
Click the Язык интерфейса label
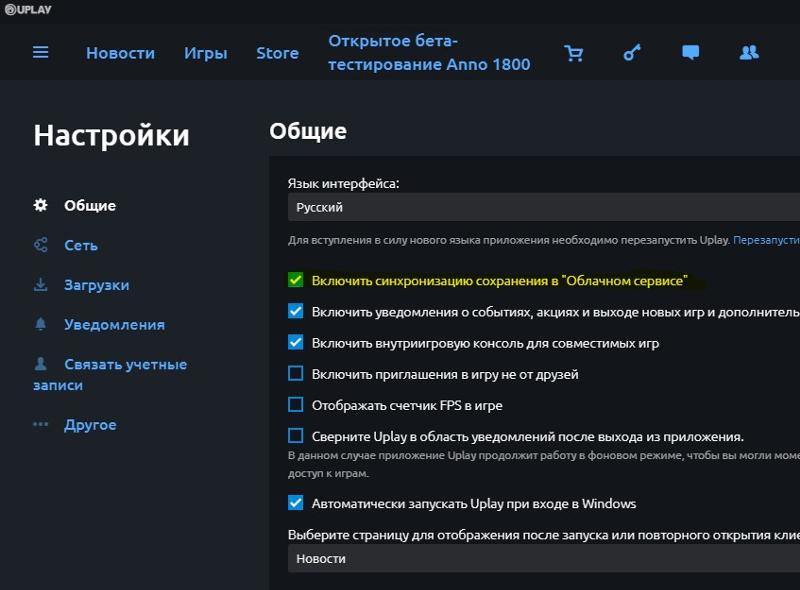[343, 184]
